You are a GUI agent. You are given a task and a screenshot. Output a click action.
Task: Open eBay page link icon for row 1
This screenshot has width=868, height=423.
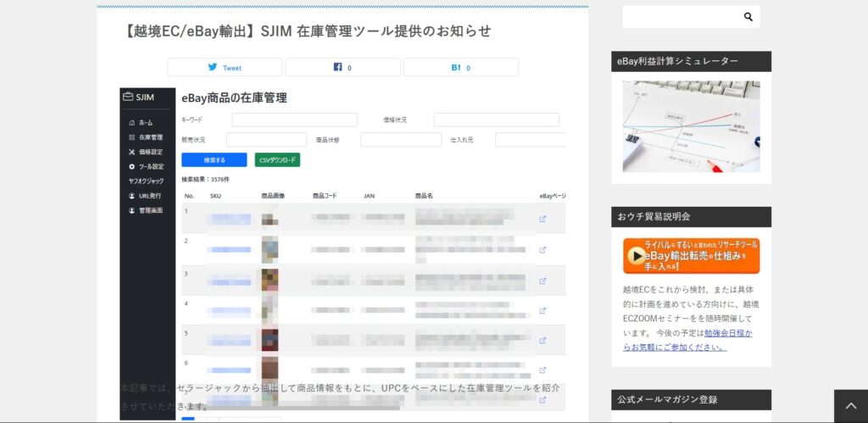[x=542, y=219]
